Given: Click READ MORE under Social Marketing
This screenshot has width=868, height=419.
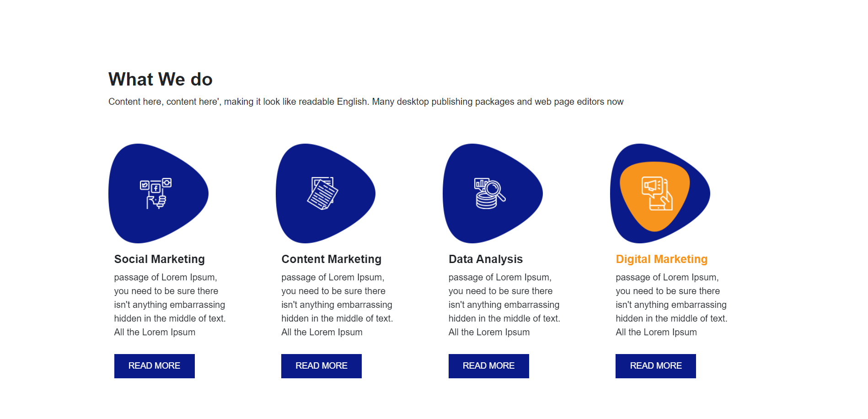Looking at the screenshot, I should (155, 366).
